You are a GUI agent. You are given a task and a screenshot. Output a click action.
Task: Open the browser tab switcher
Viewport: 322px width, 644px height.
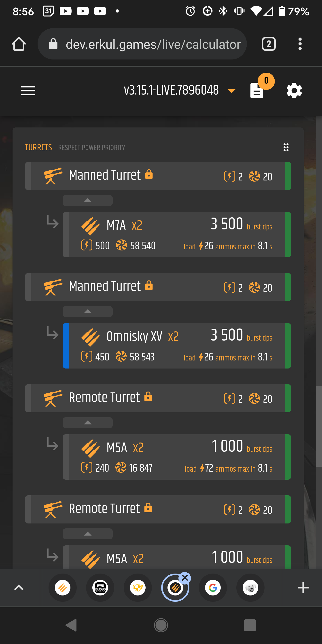[x=269, y=44]
